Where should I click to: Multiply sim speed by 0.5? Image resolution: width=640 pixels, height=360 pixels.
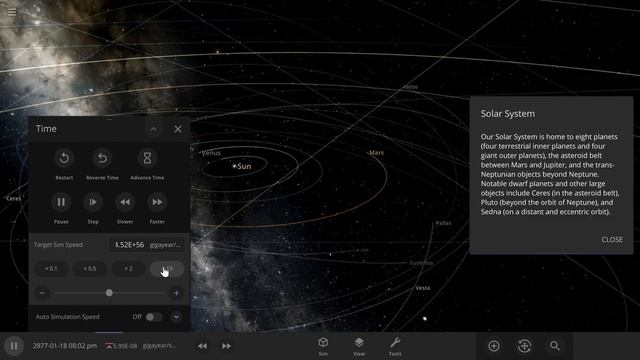click(x=90, y=269)
